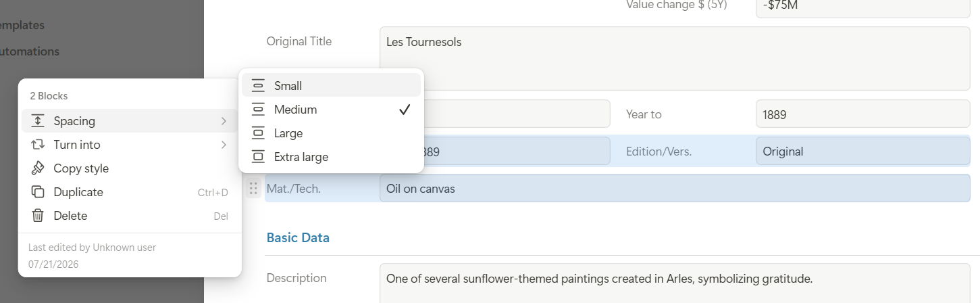Click the Small spacing icon
The width and height of the screenshot is (980, 303).
258,86
